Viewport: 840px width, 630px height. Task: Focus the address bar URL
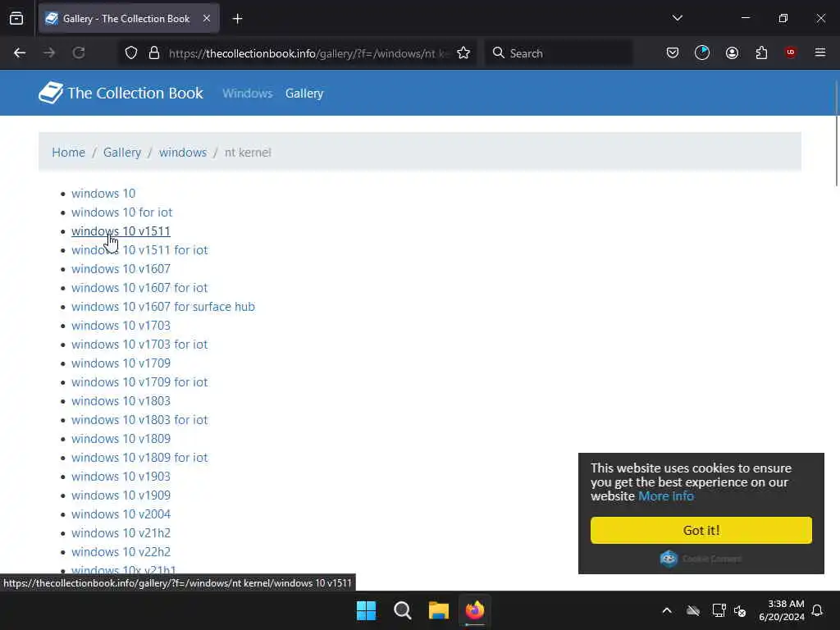coord(309,53)
